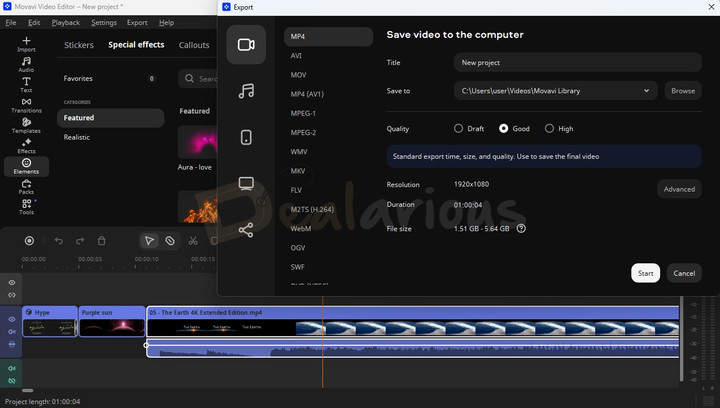This screenshot has height=408, width=720.
Task: Click the scissors split icon
Action: (193, 240)
